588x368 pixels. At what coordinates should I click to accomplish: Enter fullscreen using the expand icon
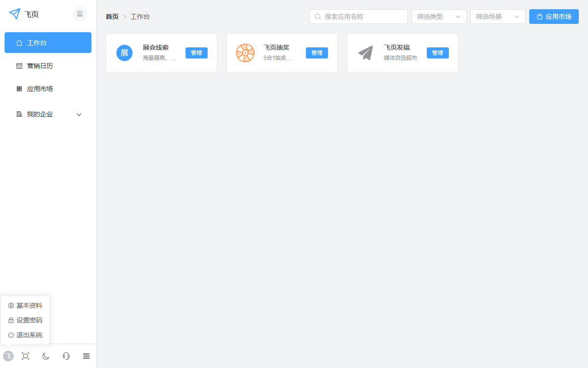[x=25, y=356]
